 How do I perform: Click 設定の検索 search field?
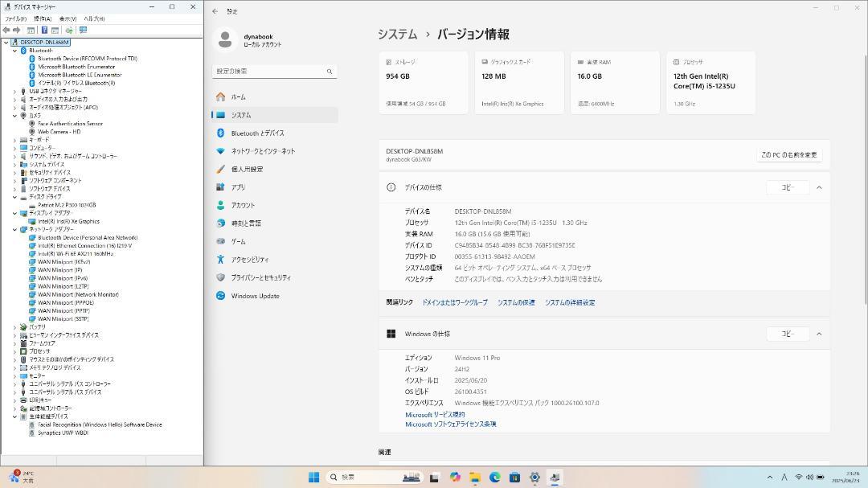point(275,72)
